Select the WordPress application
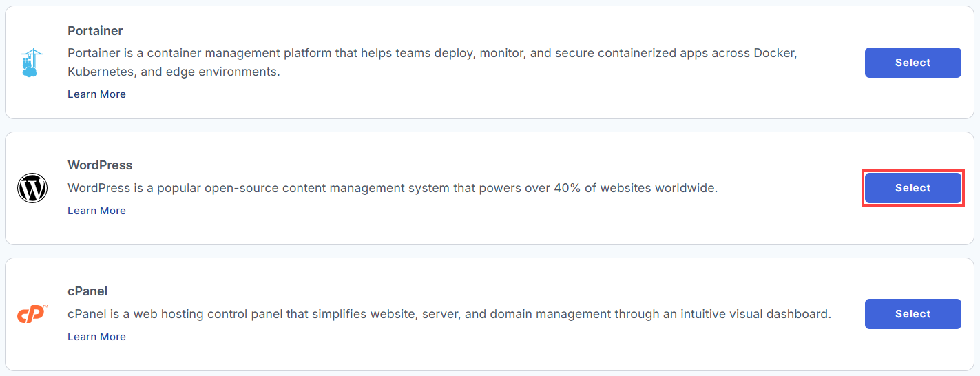This screenshot has height=376, width=980. point(913,188)
